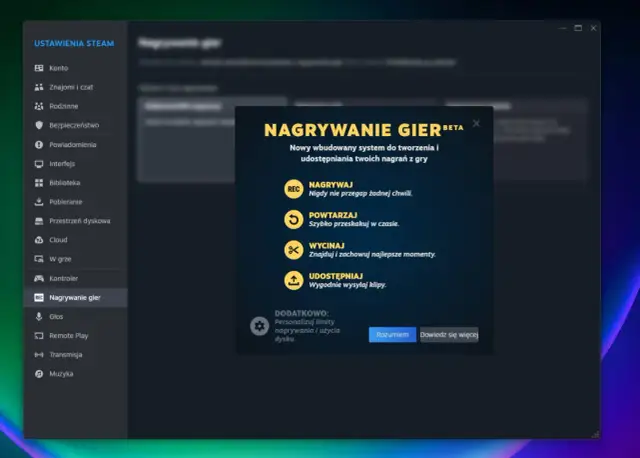Viewport: 640px width, 458px height.
Task: Click the Dowiedz się więcej button
Action: [449, 335]
